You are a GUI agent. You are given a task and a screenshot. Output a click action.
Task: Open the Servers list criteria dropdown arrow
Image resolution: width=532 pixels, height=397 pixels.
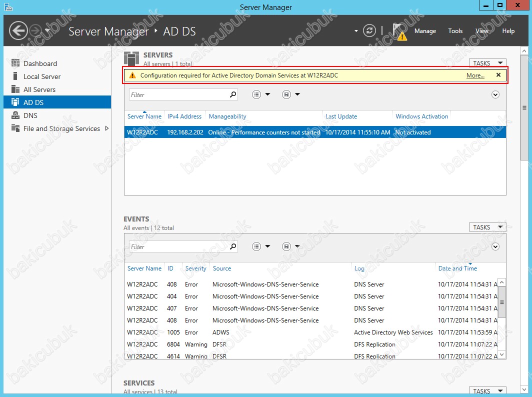coord(267,94)
